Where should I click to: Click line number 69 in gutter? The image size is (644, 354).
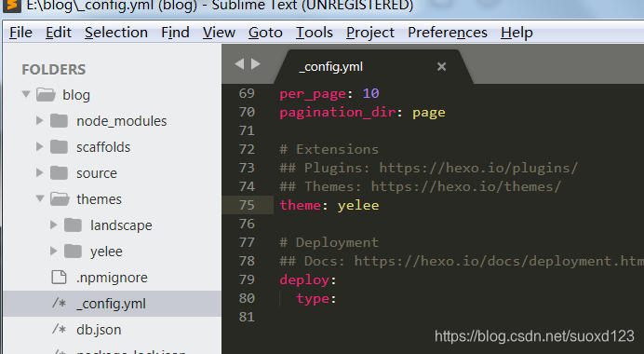click(x=247, y=93)
